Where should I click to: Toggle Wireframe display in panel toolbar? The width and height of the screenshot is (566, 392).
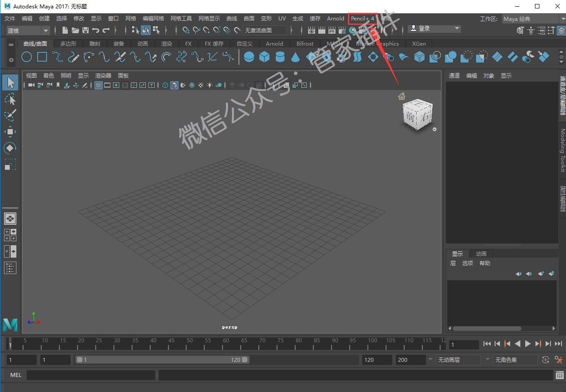pos(165,85)
